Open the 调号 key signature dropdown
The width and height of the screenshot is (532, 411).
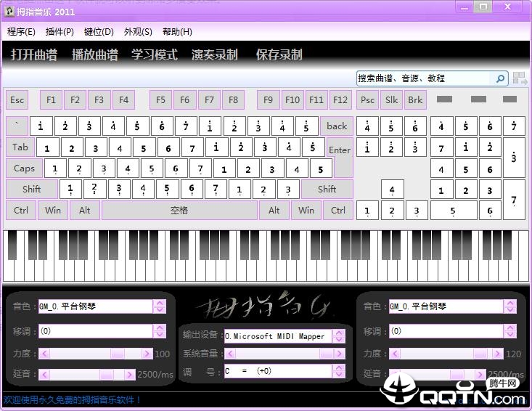[339, 371]
